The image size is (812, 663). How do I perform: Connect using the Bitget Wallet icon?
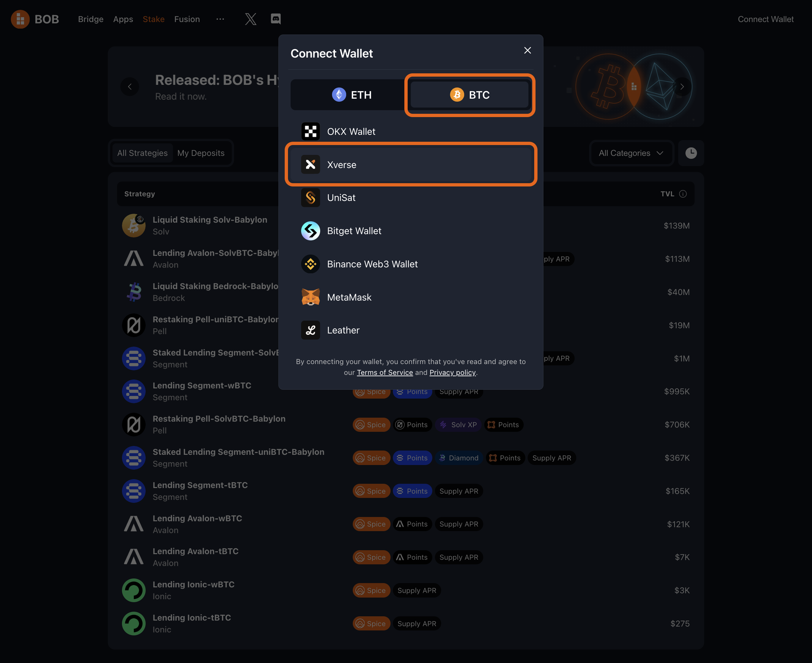pos(310,231)
